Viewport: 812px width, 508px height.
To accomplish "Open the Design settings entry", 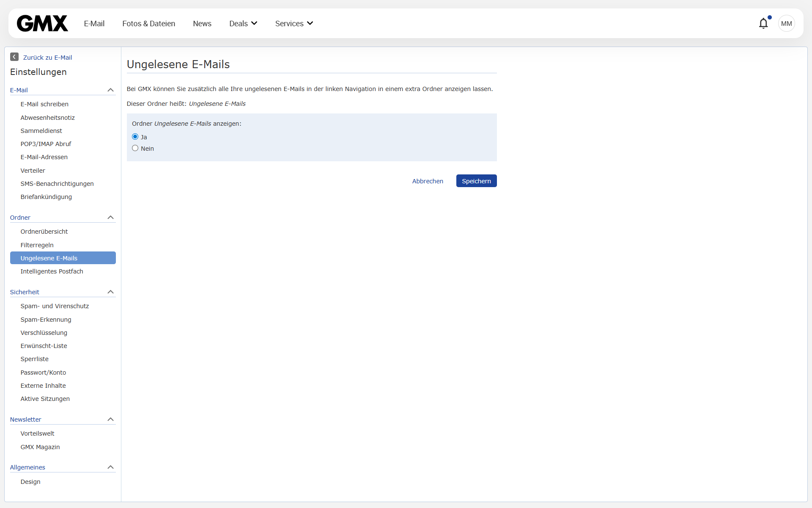I will pos(30,481).
